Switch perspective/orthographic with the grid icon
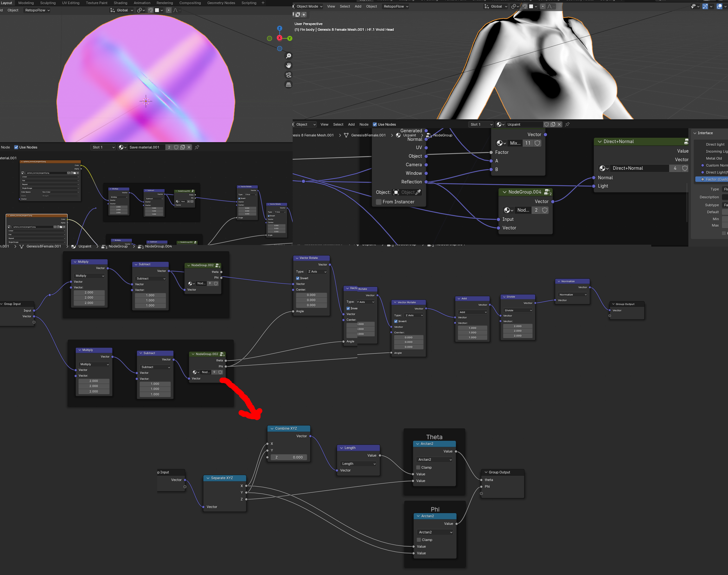The width and height of the screenshot is (728, 575). (x=288, y=84)
